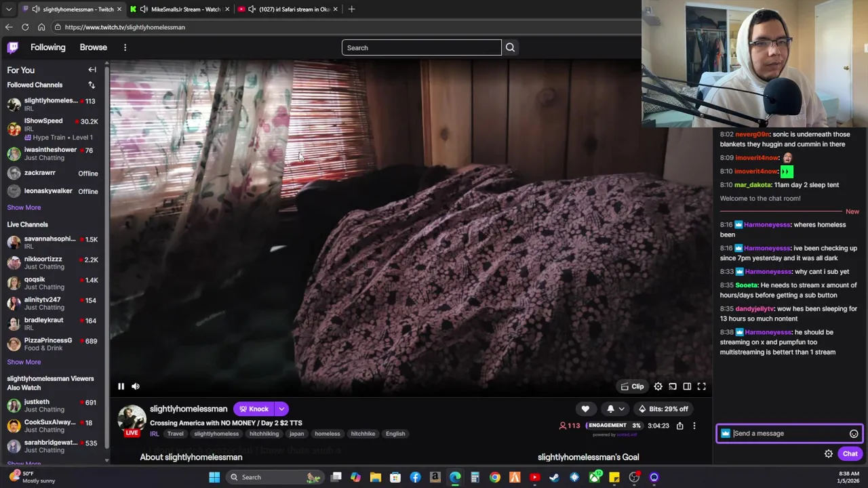Collapse the For You sidebar

coord(92,70)
